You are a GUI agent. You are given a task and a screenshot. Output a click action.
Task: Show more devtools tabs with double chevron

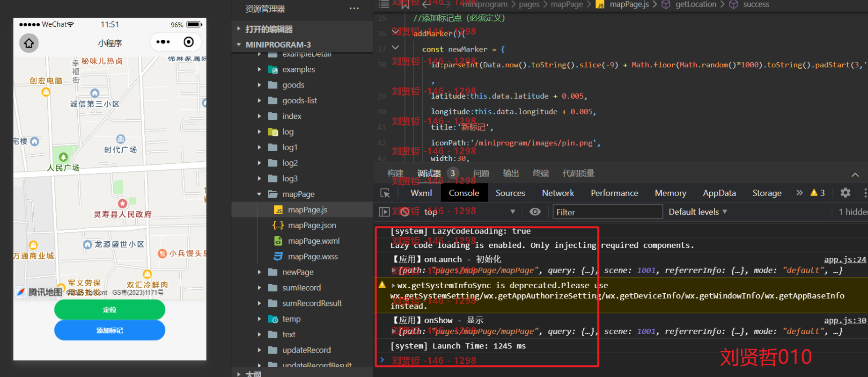point(799,193)
